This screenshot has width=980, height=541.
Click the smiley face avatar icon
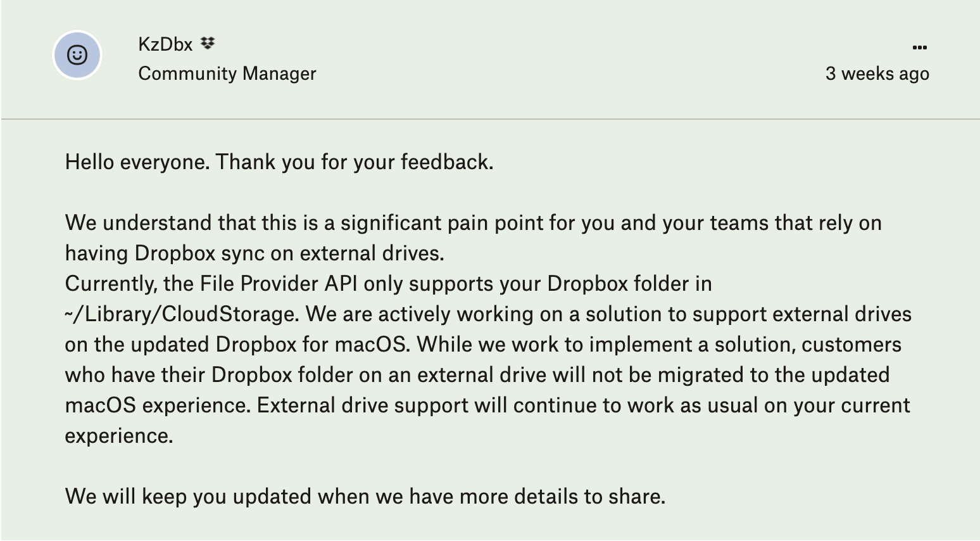tap(77, 55)
